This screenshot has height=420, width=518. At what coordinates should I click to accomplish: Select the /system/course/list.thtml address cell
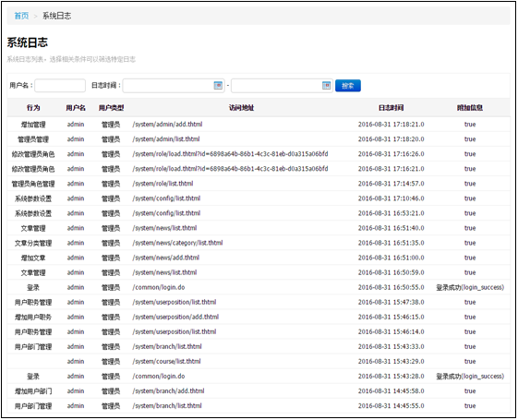click(166, 362)
